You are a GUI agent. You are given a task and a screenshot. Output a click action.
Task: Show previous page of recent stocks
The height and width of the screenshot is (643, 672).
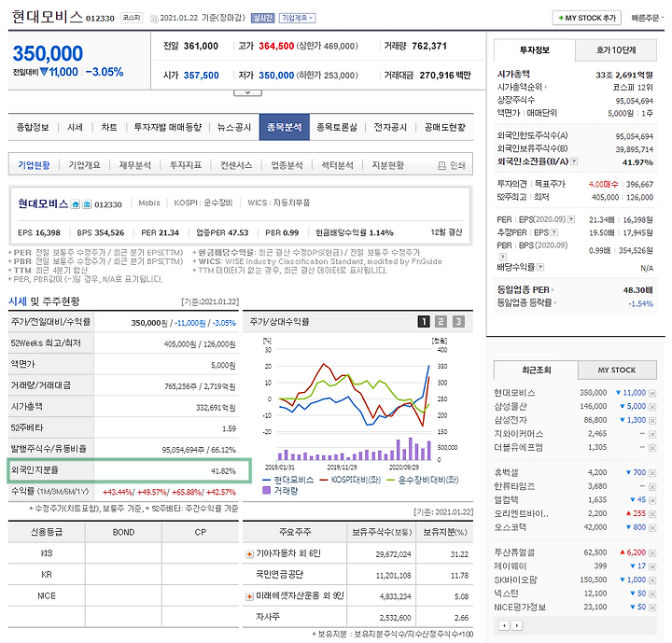(x=504, y=625)
